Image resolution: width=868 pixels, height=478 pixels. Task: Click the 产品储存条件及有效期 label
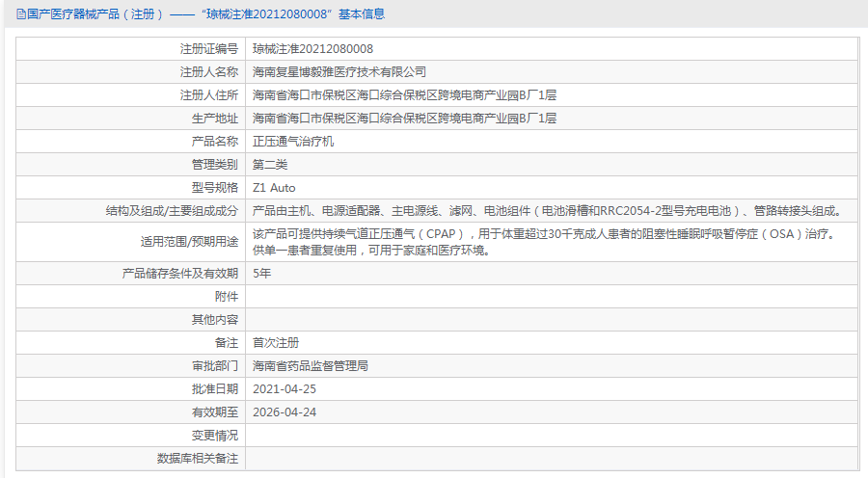pos(180,274)
